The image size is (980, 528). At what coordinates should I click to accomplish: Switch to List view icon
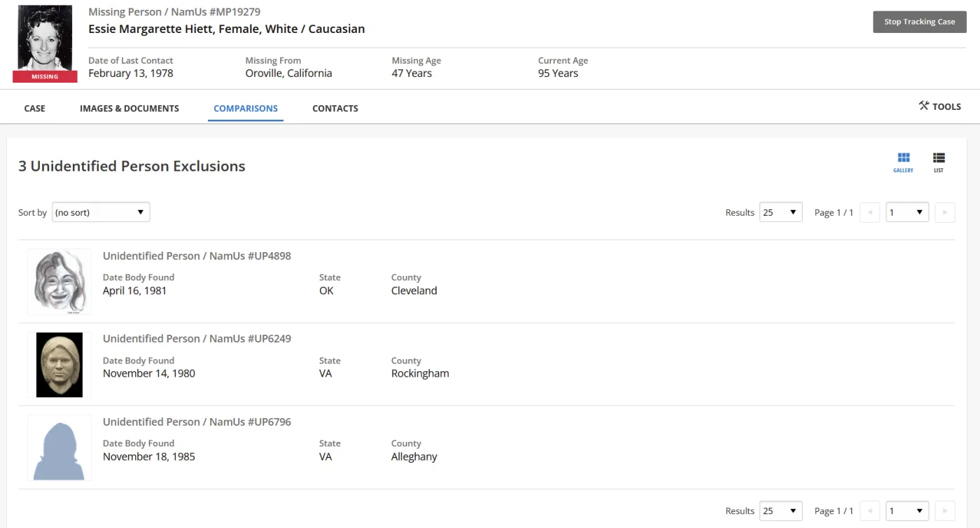pos(939,162)
